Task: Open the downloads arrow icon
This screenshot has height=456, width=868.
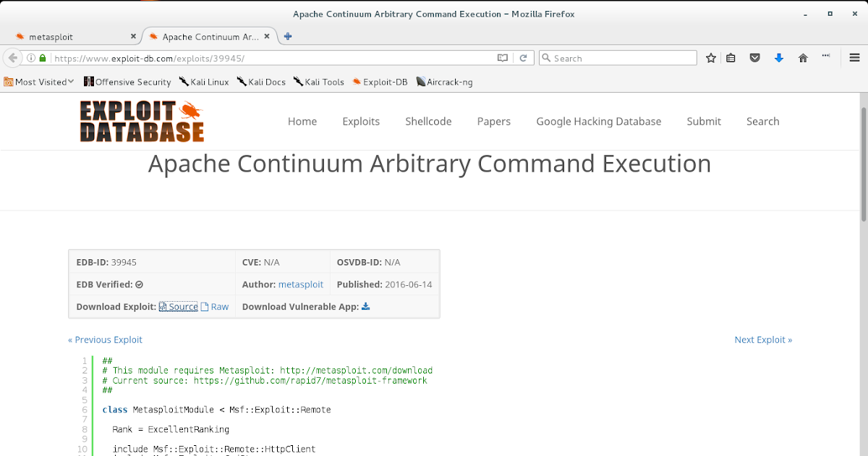Action: coord(779,58)
